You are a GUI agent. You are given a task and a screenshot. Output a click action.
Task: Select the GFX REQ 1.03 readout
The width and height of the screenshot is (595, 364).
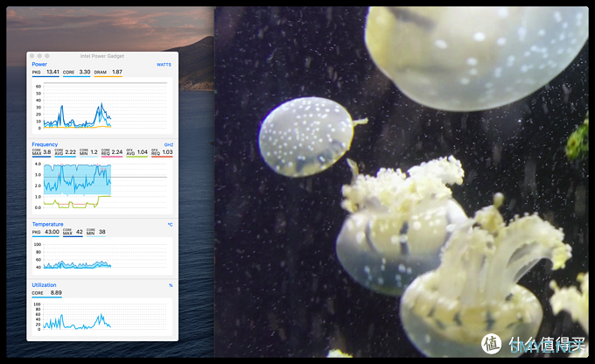coord(162,152)
